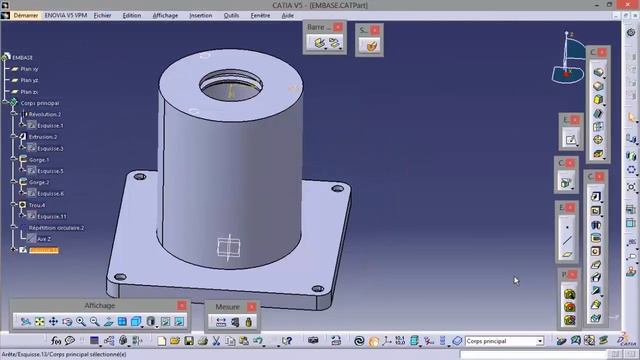Click Measure Item in Mesure toolbar
Image resolution: width=640 pixels, height=360 pixels.
coord(235,322)
